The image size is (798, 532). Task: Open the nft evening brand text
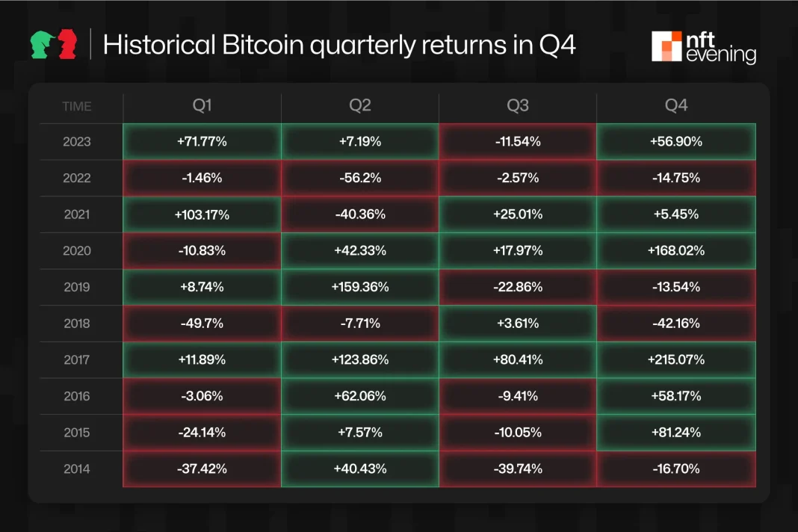(720, 47)
